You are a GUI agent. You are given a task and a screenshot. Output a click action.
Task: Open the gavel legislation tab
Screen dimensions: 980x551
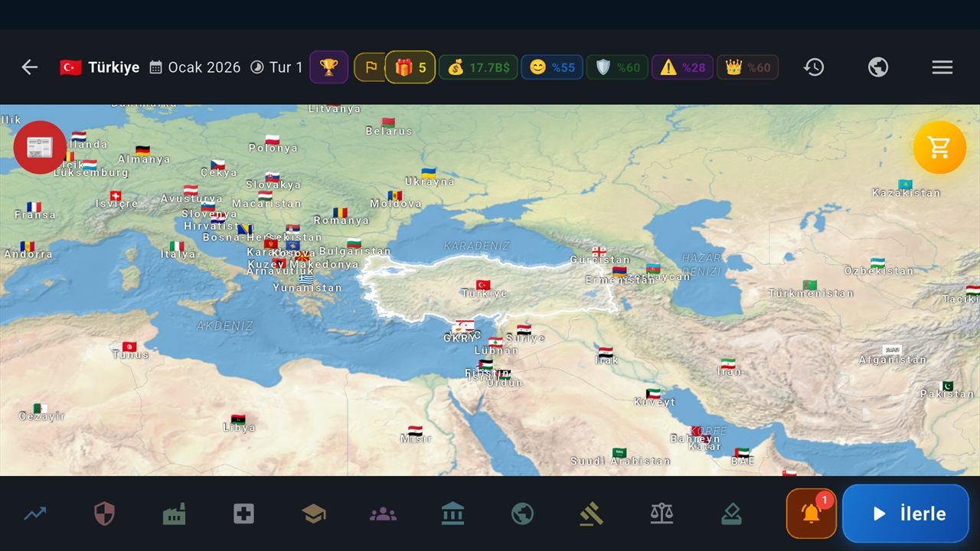(x=591, y=514)
